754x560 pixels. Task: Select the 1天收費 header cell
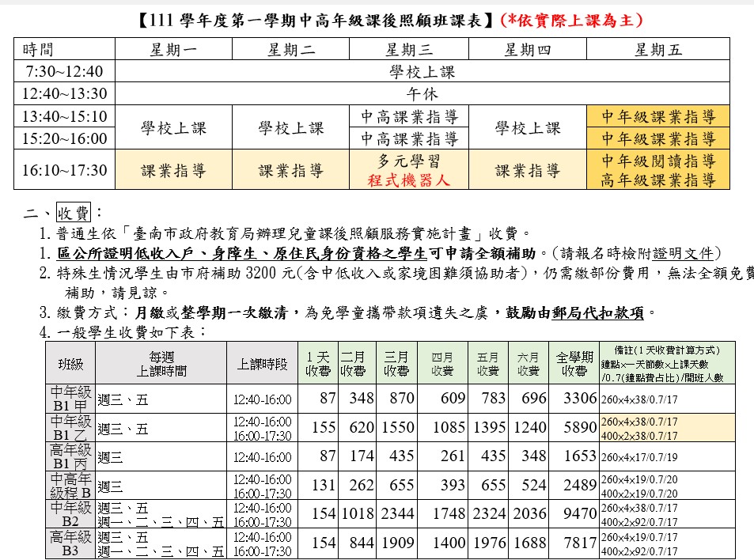pos(318,363)
